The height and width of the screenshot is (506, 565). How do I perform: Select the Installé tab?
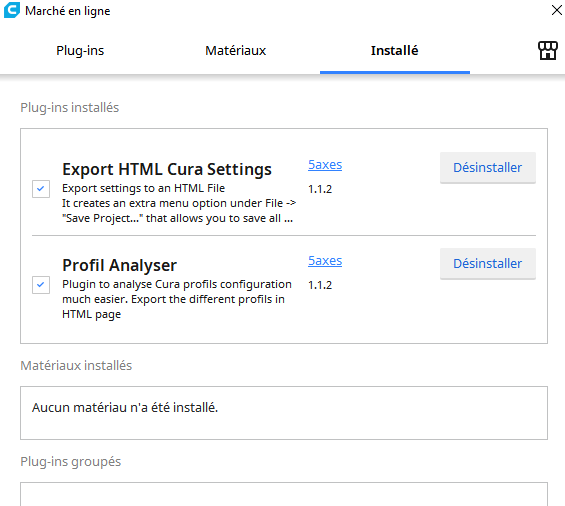click(395, 50)
